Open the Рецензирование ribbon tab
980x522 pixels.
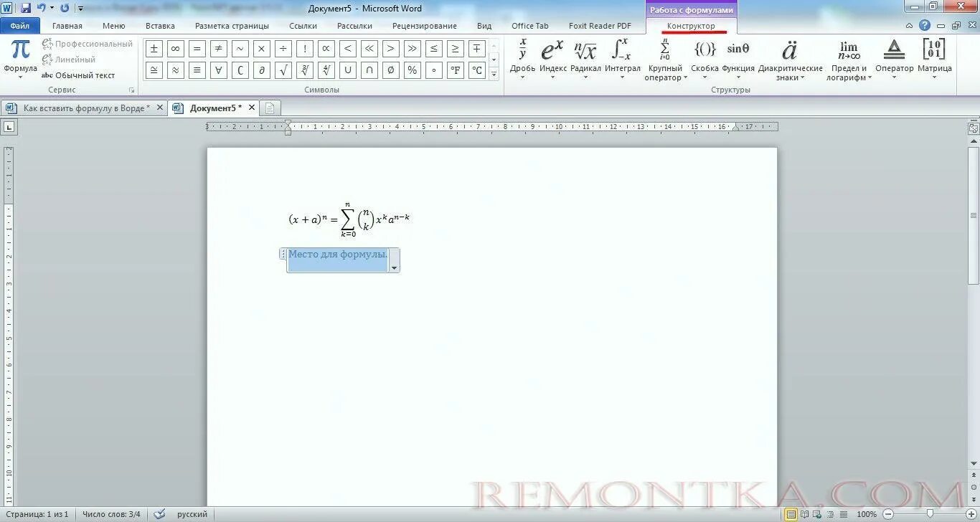pyautogui.click(x=424, y=26)
